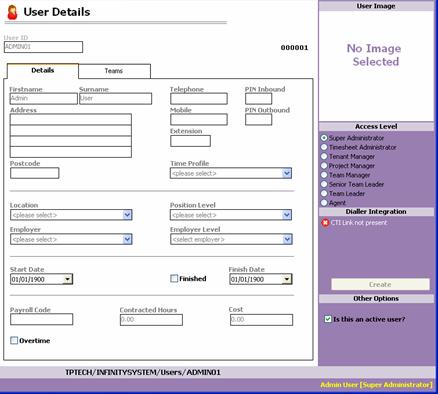Click the Surname field
438x394 pixels.
coord(115,99)
